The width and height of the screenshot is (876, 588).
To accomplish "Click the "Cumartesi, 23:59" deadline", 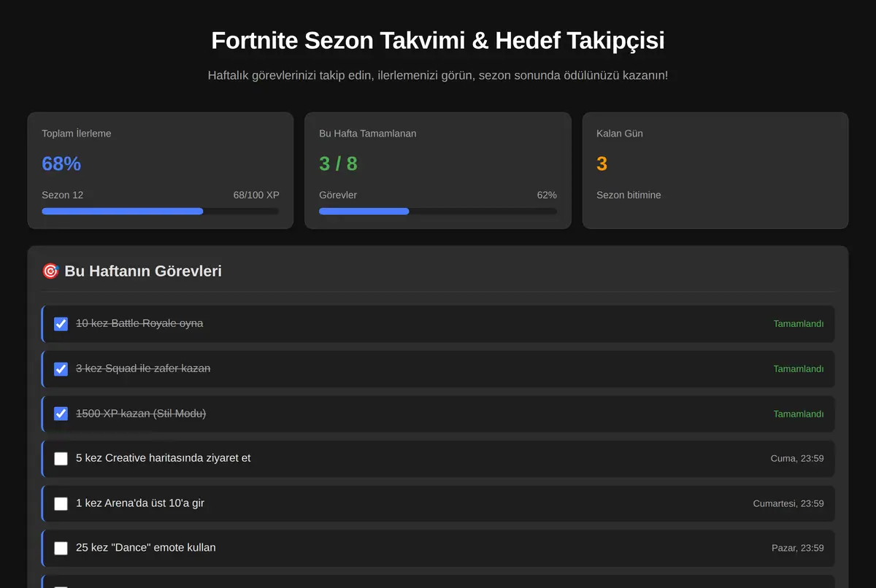I will point(788,503).
